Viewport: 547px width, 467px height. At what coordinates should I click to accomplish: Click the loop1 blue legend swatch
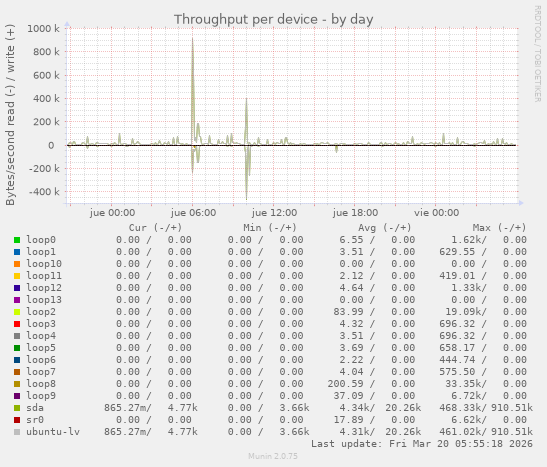tap(17, 252)
